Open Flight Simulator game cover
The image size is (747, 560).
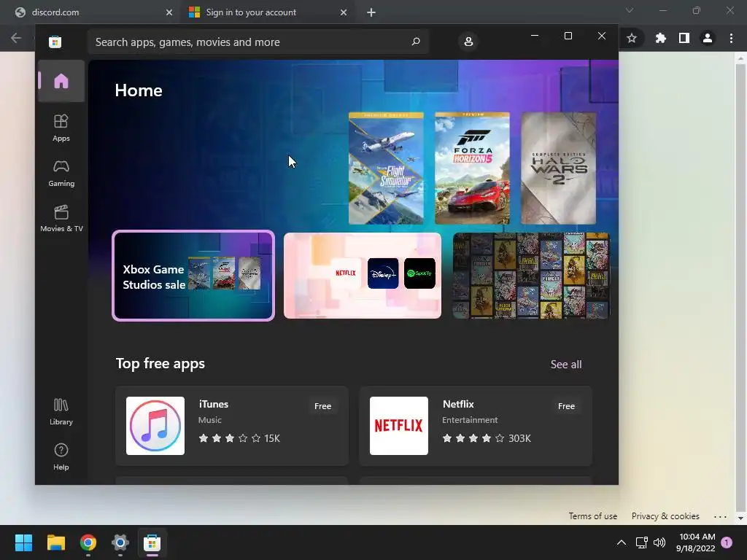tap(386, 168)
